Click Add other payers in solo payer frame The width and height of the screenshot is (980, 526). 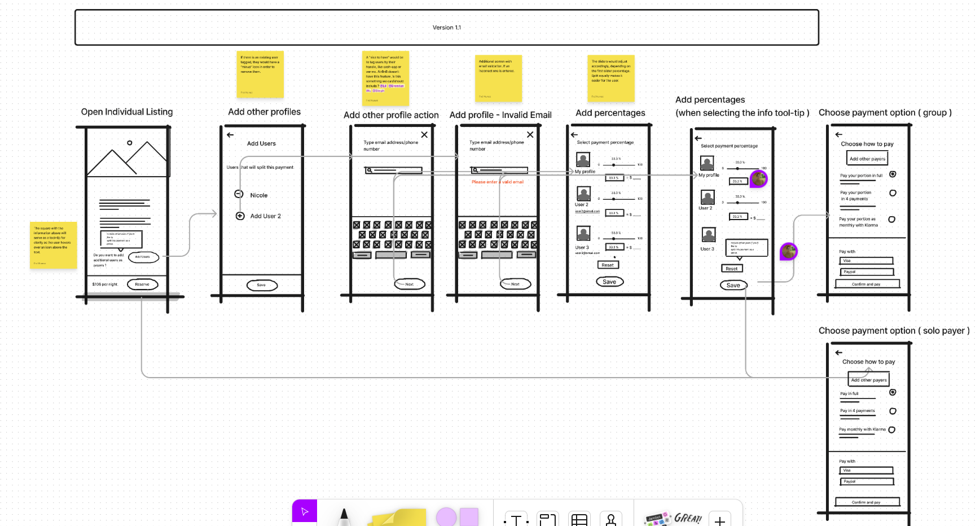(x=868, y=380)
